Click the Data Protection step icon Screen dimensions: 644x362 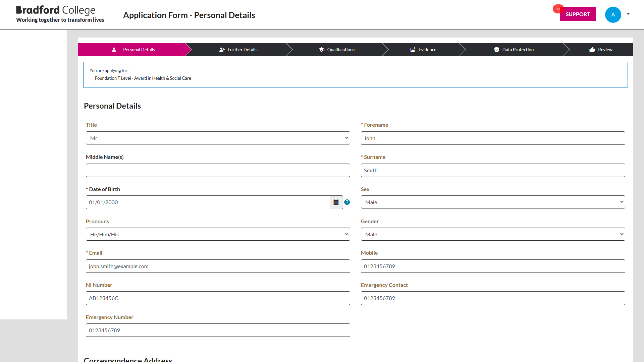click(x=496, y=50)
